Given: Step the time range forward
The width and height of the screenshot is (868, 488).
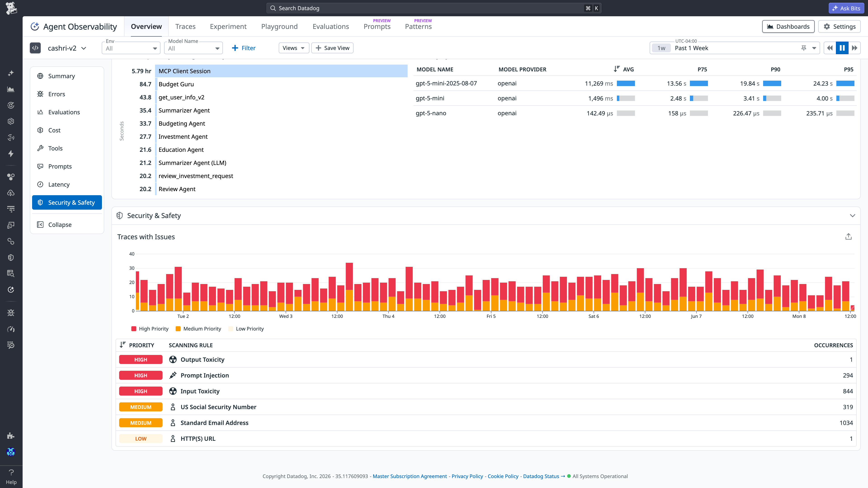Looking at the screenshot, I should pyautogui.click(x=854, y=48).
